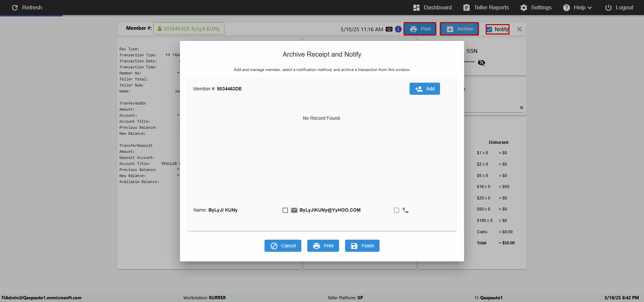Click the Workstation: KURRER status entry
The width and height of the screenshot is (644, 302).
205,298
